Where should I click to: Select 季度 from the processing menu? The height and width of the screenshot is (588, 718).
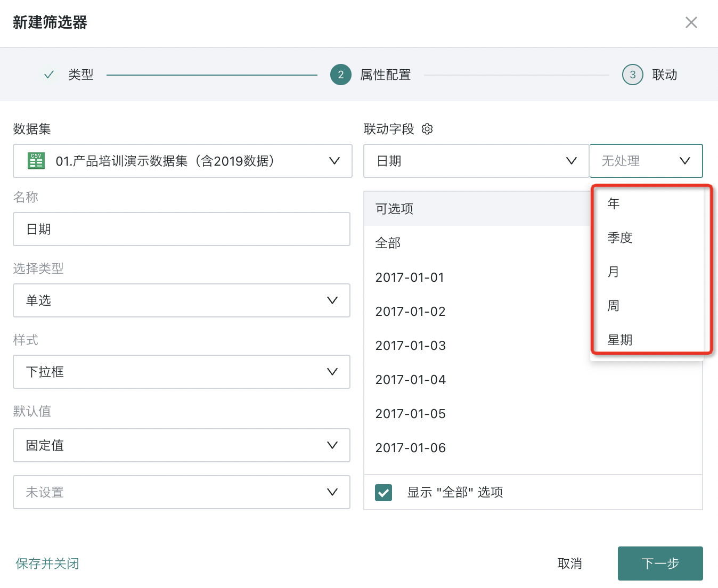coord(647,238)
